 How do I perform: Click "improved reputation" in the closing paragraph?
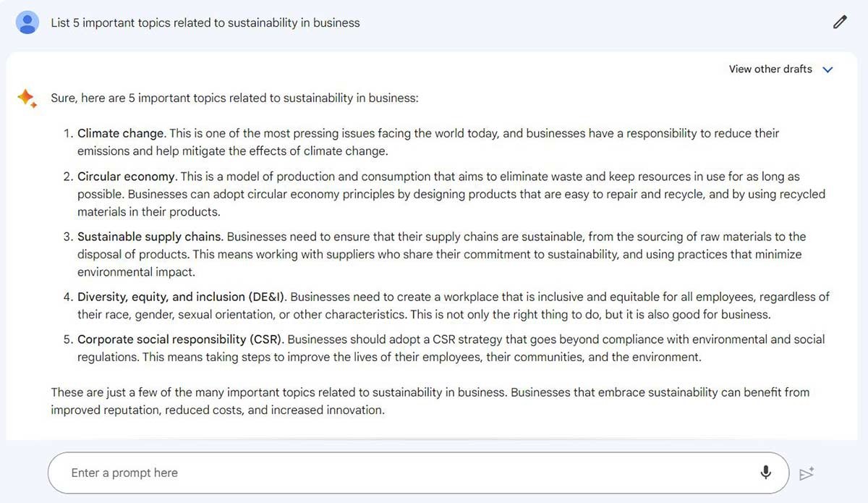pyautogui.click(x=105, y=410)
